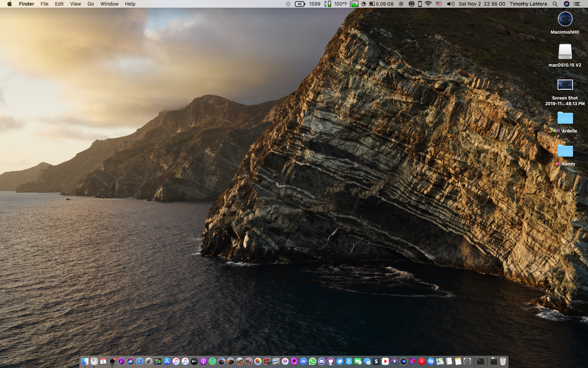Launch Shazam from the Dock
Viewport: 588px width, 368px height.
click(431, 361)
